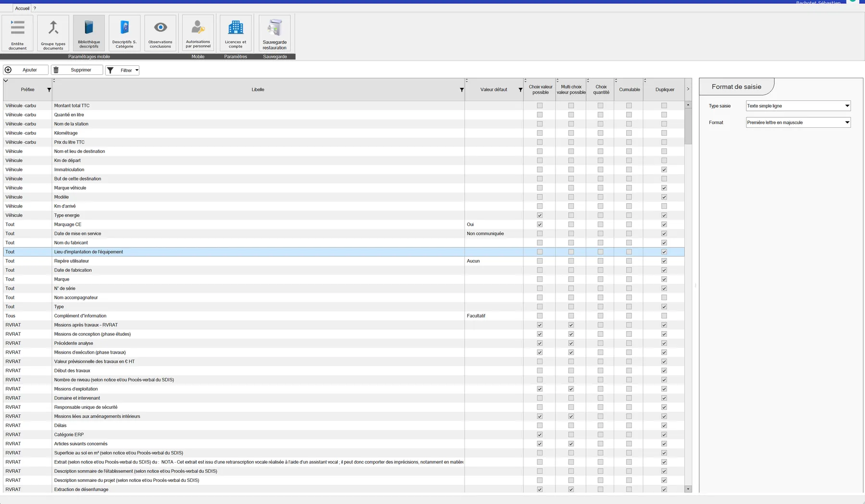Expand the chevron above Préfixe header
The height and width of the screenshot is (504, 865).
(x=6, y=81)
